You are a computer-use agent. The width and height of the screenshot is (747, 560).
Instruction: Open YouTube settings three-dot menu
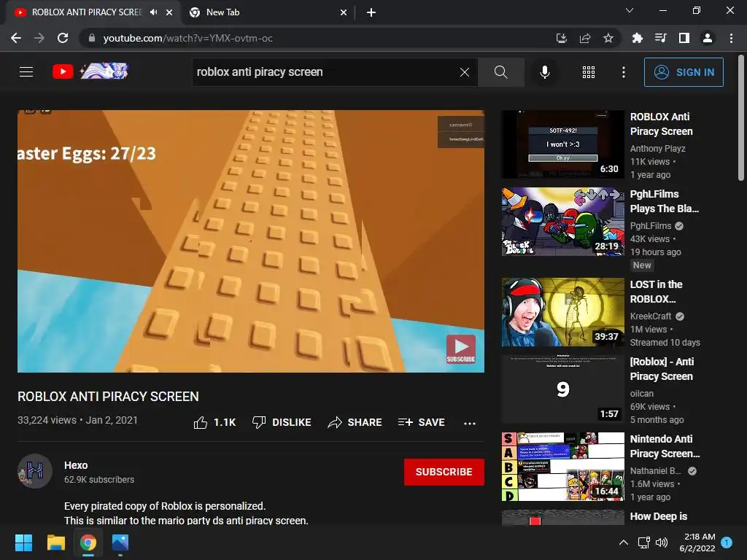coord(624,72)
